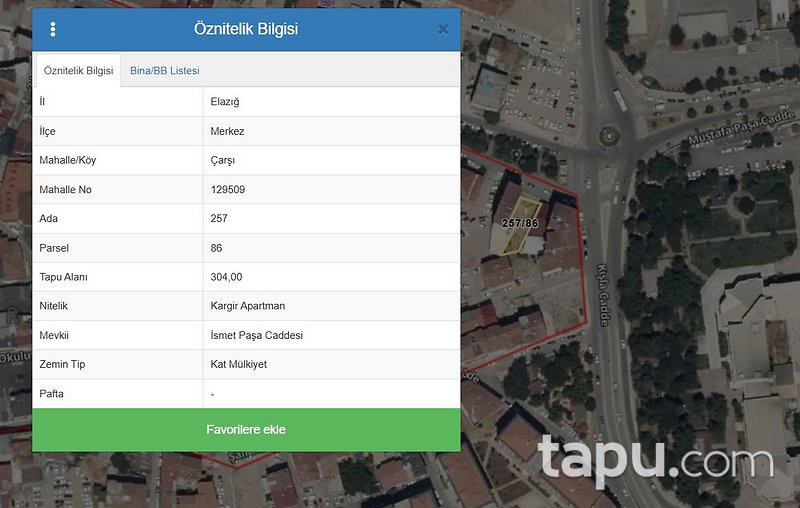This screenshot has width=800, height=508.
Task: Select İsmet Paşa Caddesi in the Mevkii row
Action: pos(257,335)
